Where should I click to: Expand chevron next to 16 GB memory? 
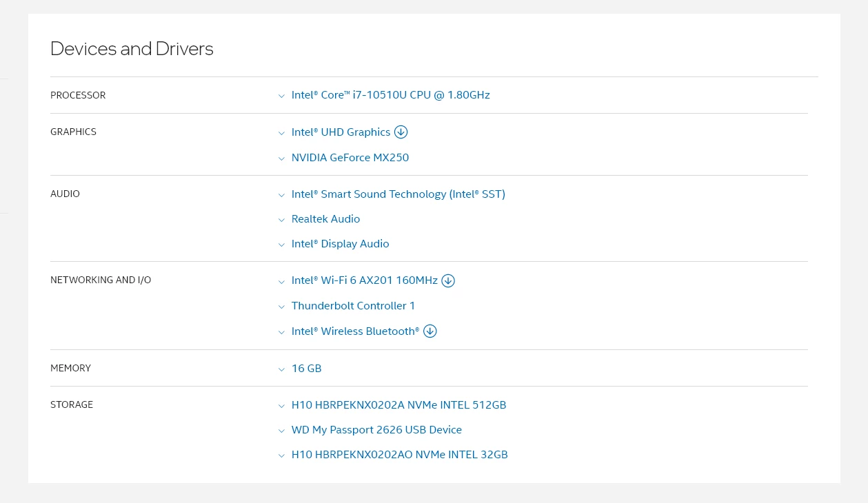(281, 369)
